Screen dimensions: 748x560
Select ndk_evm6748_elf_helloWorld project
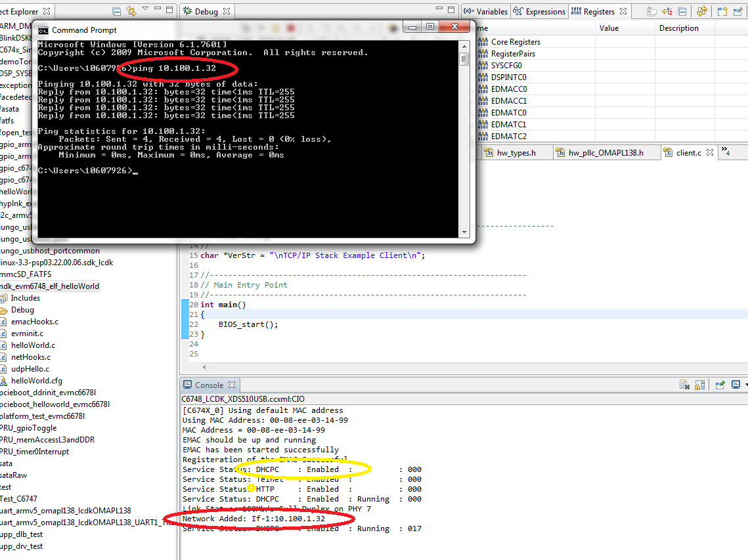pyautogui.click(x=50, y=286)
